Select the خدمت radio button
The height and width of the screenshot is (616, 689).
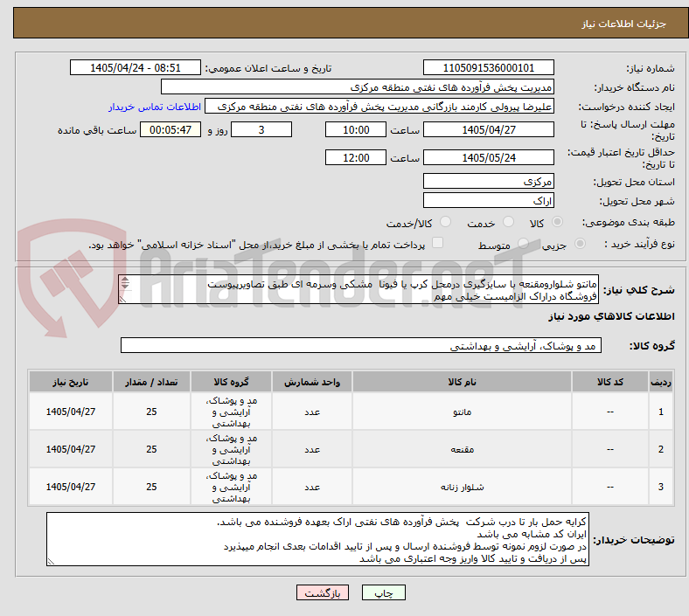pos(508,222)
